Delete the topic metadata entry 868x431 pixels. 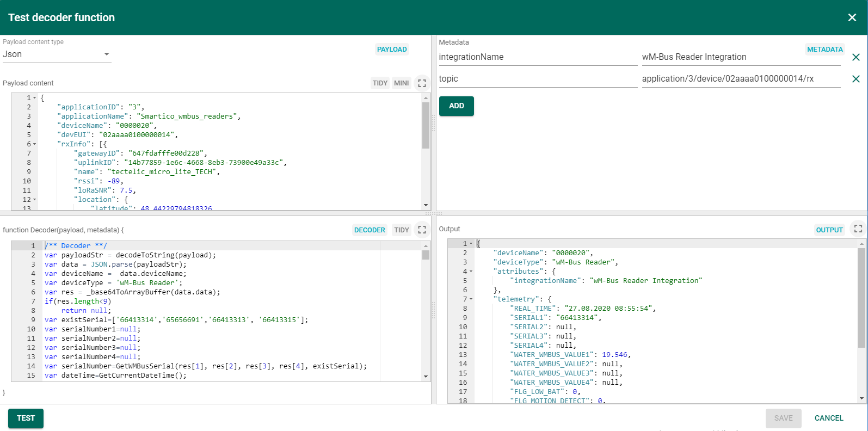(x=855, y=79)
